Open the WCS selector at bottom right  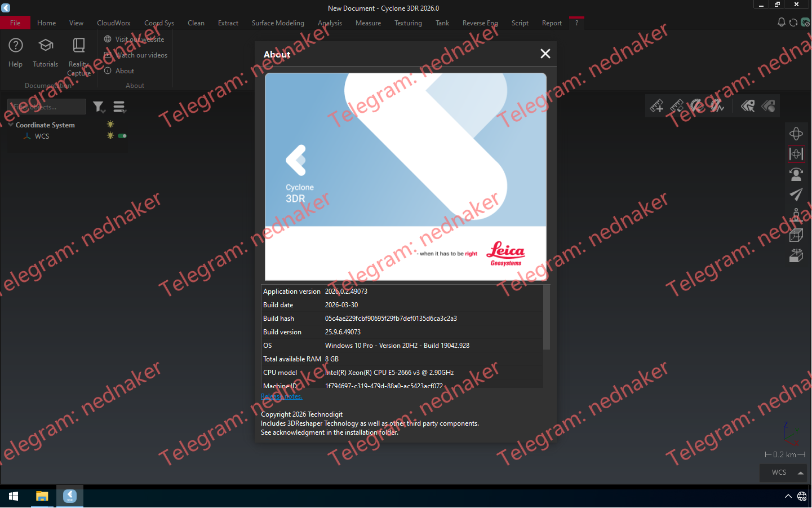pyautogui.click(x=783, y=473)
